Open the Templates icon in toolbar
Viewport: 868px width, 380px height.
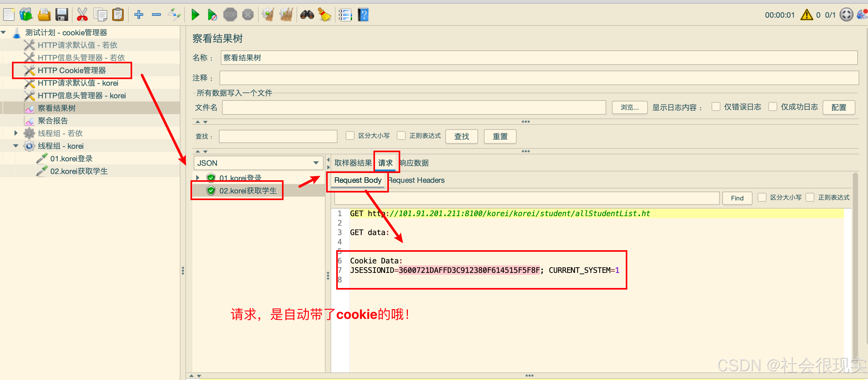pyautogui.click(x=26, y=15)
